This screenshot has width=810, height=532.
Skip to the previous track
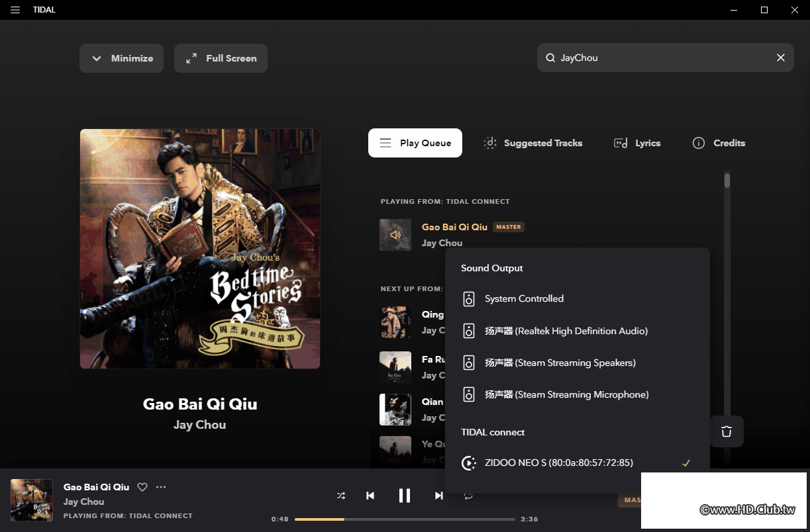point(370,496)
